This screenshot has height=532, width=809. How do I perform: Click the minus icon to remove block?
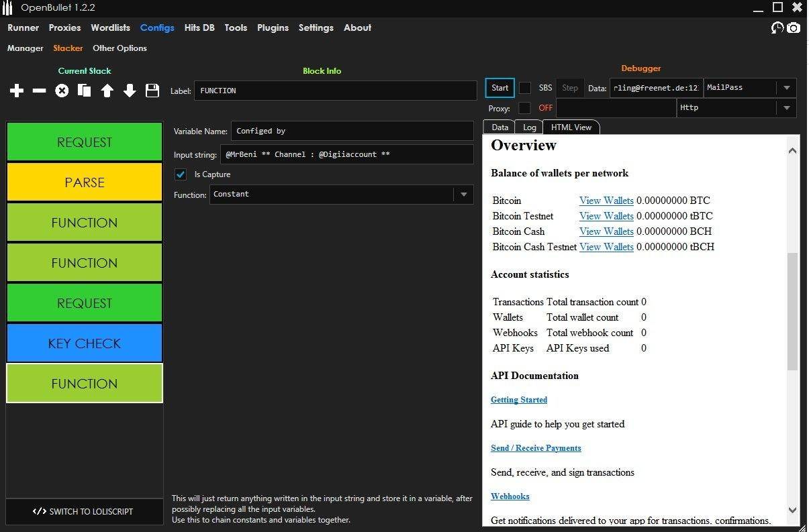pos(40,91)
